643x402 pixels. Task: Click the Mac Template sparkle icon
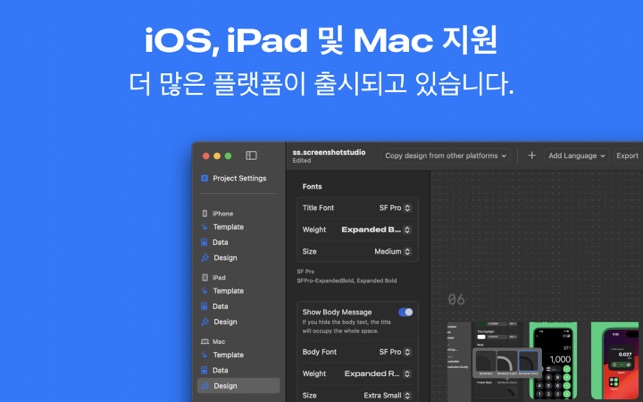point(204,355)
